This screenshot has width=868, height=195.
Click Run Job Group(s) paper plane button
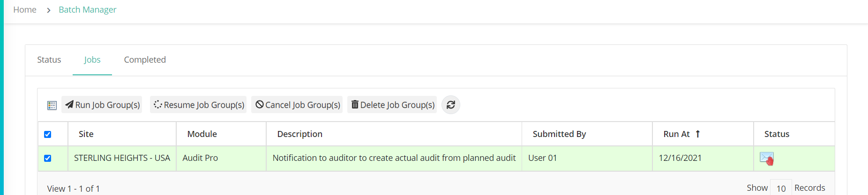coord(102,105)
